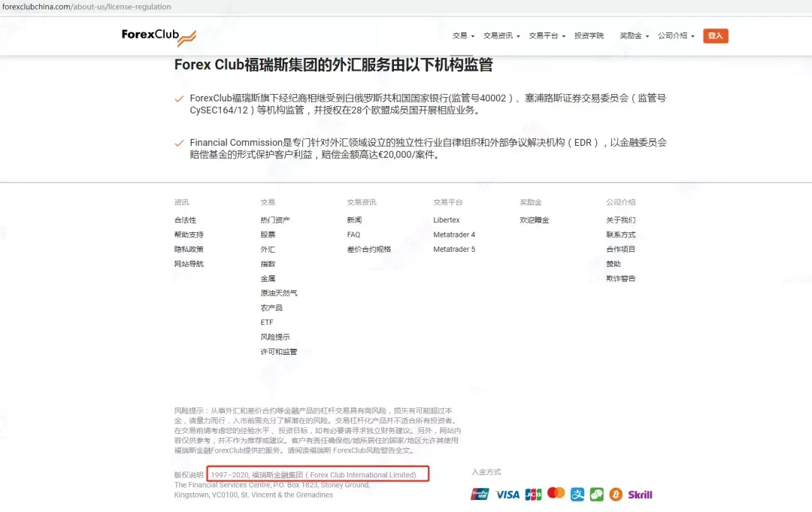The width and height of the screenshot is (812, 512).
Task: Open the Metatrader 4 footer link
Action: (x=454, y=235)
